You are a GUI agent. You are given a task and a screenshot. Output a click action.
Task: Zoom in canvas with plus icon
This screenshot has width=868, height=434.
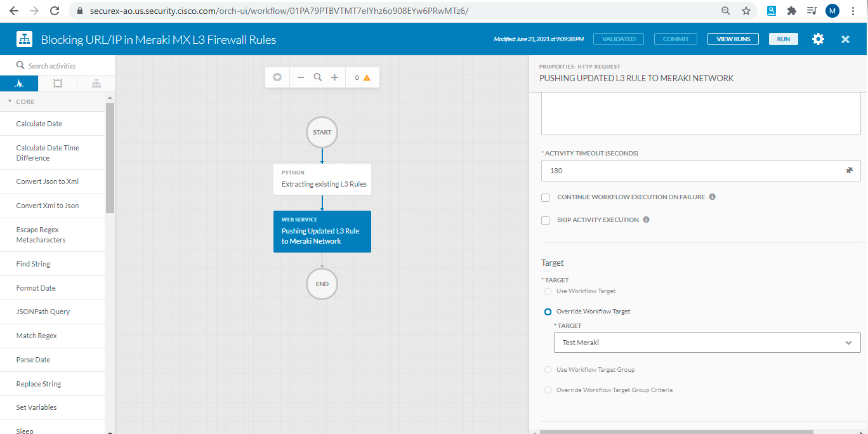[x=334, y=77]
